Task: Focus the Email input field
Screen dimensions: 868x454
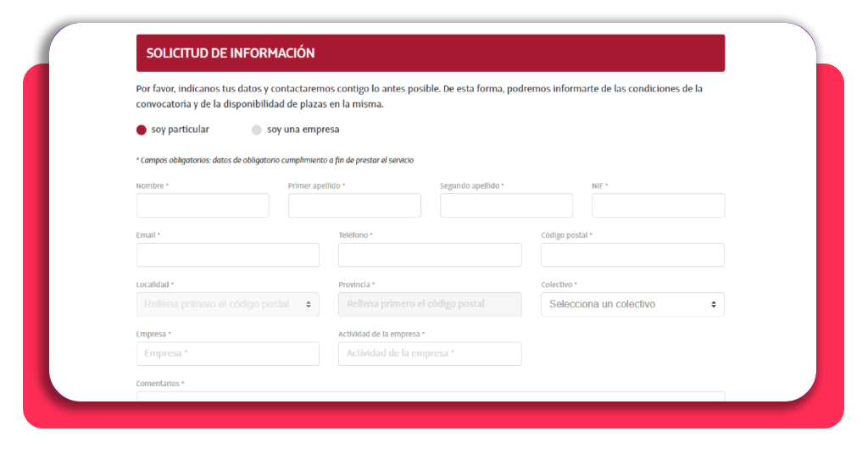Action: (x=227, y=255)
